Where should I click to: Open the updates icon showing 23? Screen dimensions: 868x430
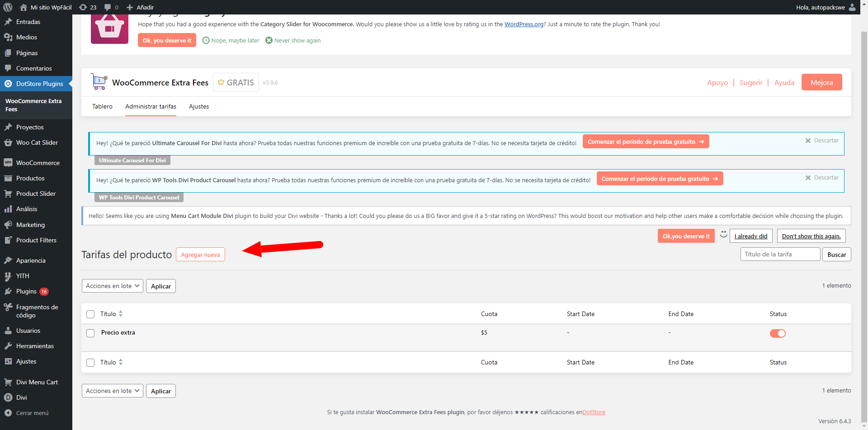(83, 7)
